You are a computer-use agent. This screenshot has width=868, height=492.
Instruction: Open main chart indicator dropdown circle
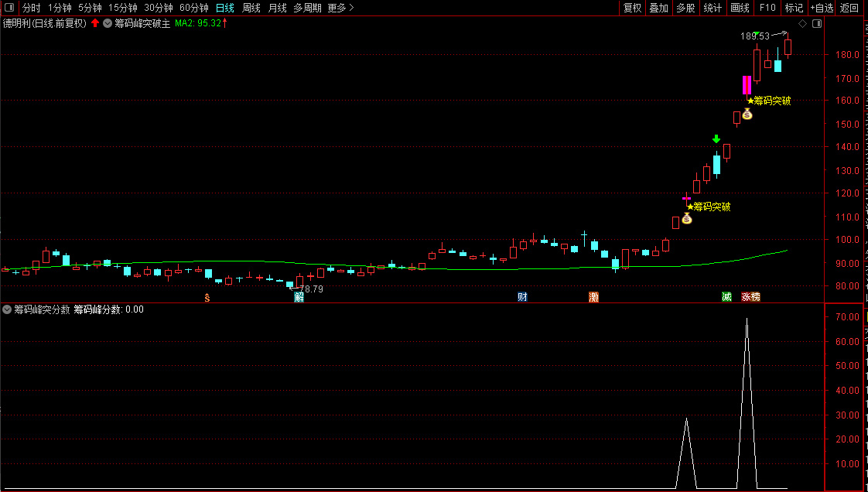point(108,23)
